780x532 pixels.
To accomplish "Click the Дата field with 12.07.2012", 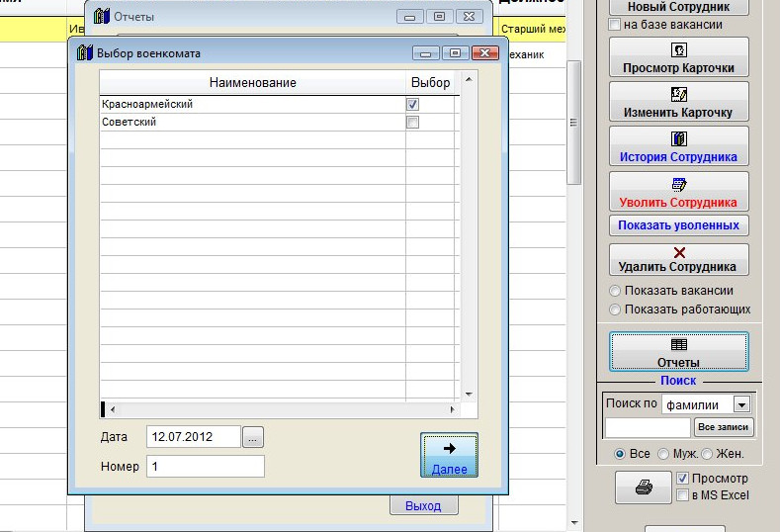I will click(x=194, y=437).
